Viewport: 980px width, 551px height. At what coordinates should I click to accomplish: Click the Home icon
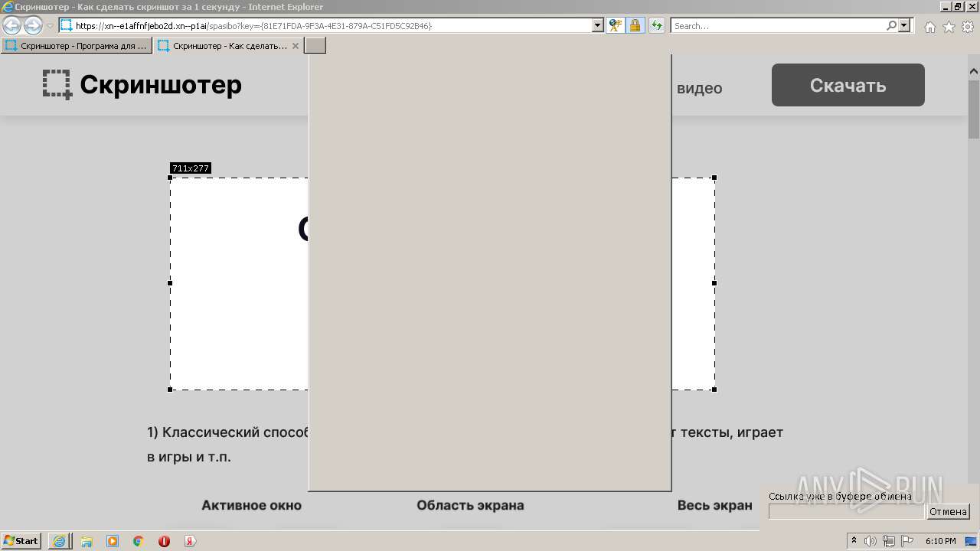pyautogui.click(x=929, y=27)
